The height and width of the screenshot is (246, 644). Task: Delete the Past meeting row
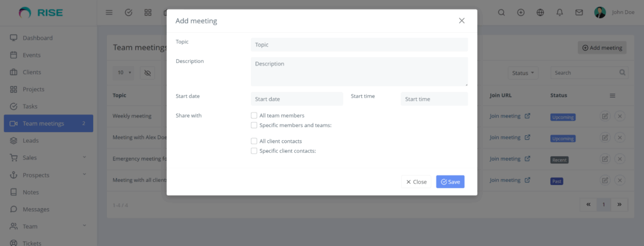click(x=619, y=180)
